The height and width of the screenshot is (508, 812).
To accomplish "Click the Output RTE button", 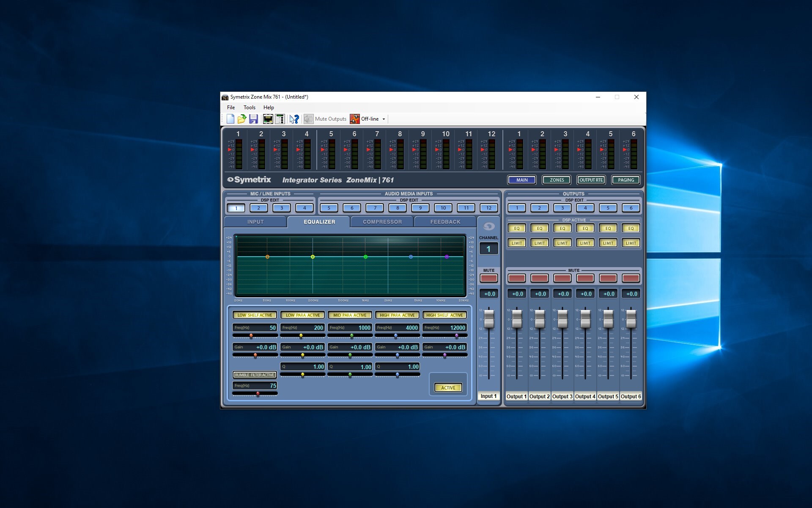I will click(591, 180).
